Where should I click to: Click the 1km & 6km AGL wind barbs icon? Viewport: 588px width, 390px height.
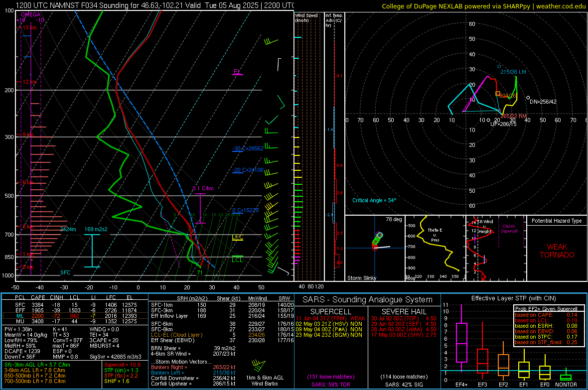coord(259,366)
